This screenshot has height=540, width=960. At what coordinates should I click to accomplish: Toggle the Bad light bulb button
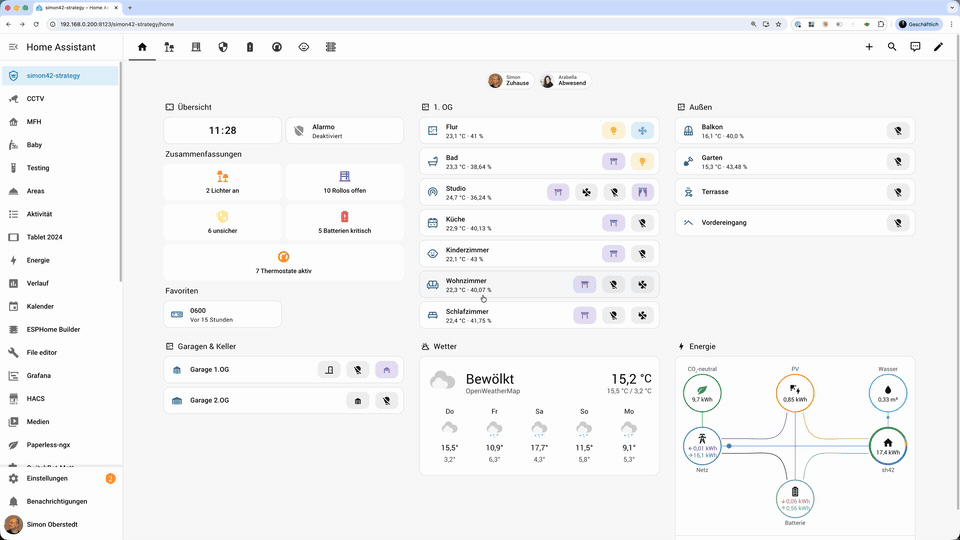coord(642,162)
